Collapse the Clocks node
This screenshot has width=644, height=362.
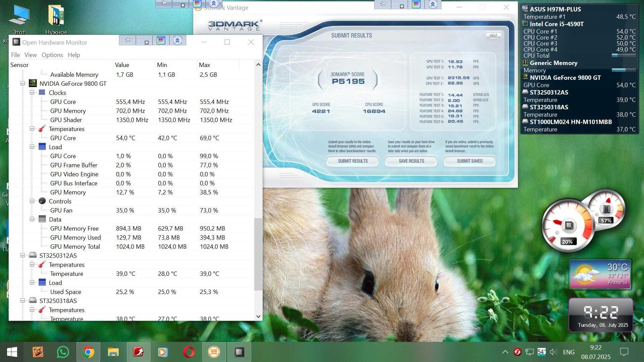point(32,93)
